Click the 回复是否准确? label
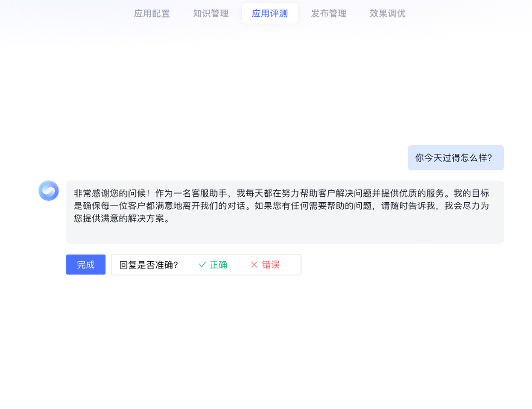Screen dimensions: 532x409 [148, 265]
